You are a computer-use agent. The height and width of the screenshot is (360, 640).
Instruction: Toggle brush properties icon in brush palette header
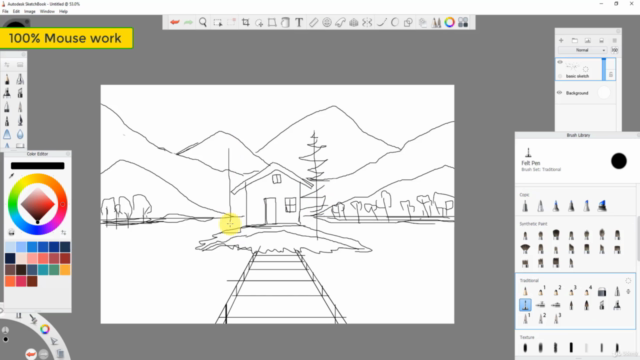pos(7,65)
